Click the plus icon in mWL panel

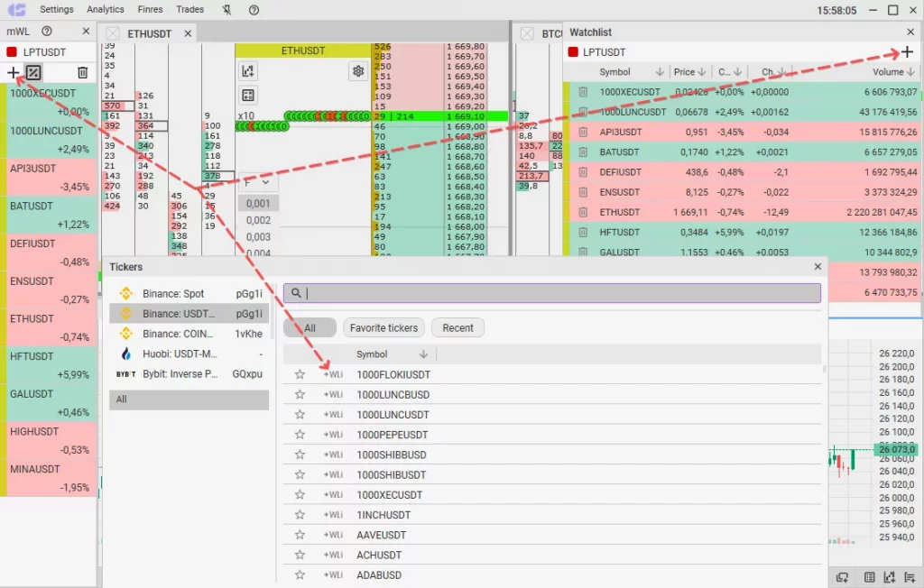(x=13, y=72)
